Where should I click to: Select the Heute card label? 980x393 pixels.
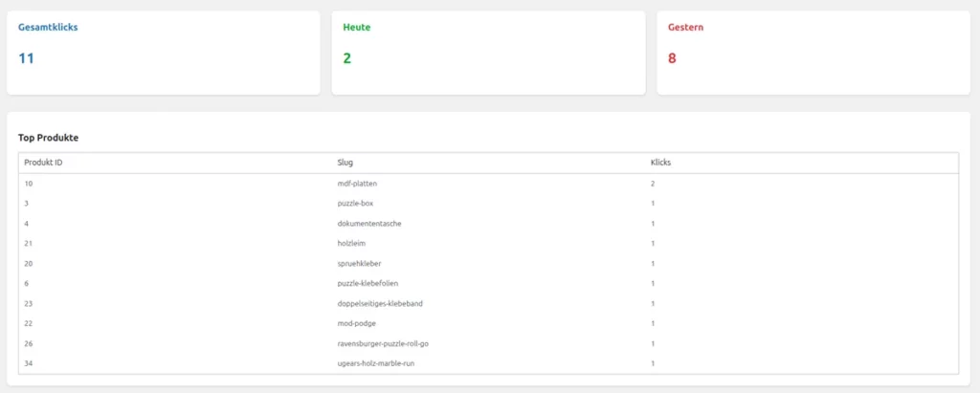(x=357, y=28)
